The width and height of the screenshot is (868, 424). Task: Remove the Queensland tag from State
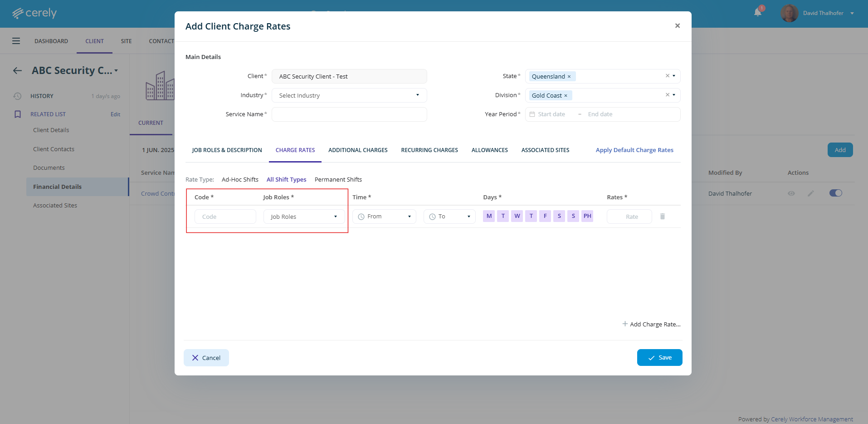(569, 77)
